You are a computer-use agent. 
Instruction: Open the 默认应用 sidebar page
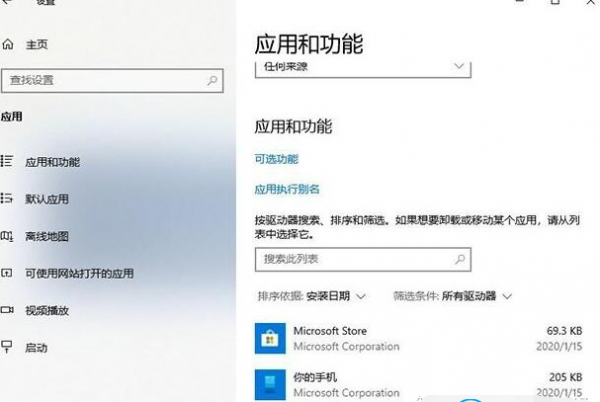pyautogui.click(x=47, y=199)
